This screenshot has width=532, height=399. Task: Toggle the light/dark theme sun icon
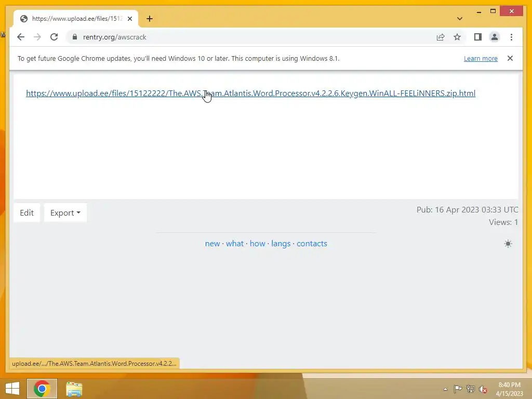(x=508, y=244)
